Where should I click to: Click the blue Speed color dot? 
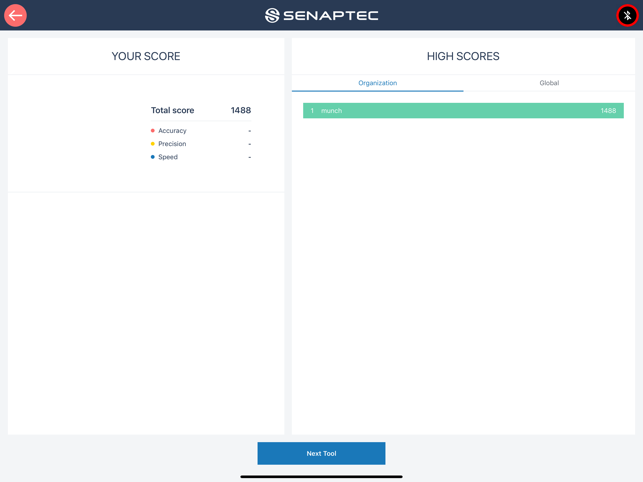153,157
